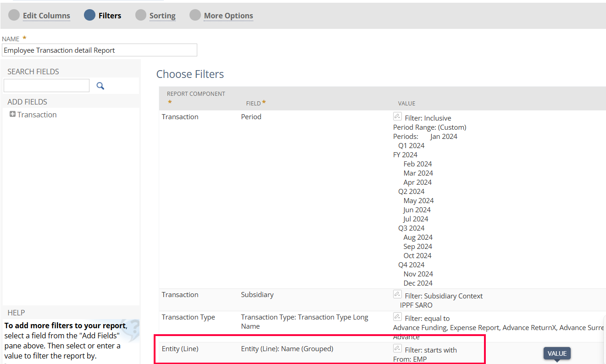606x364 pixels.
Task: Click the magnifier icon beside Search Fields
Action: (x=100, y=86)
